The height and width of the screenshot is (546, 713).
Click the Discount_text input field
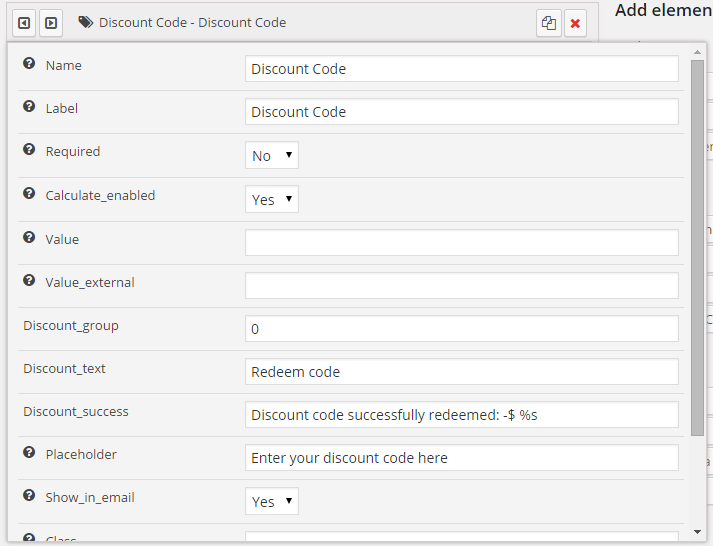tap(461, 372)
